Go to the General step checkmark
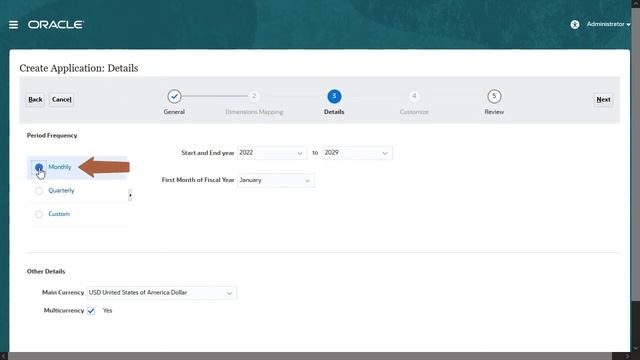The image size is (640, 360). point(174,97)
